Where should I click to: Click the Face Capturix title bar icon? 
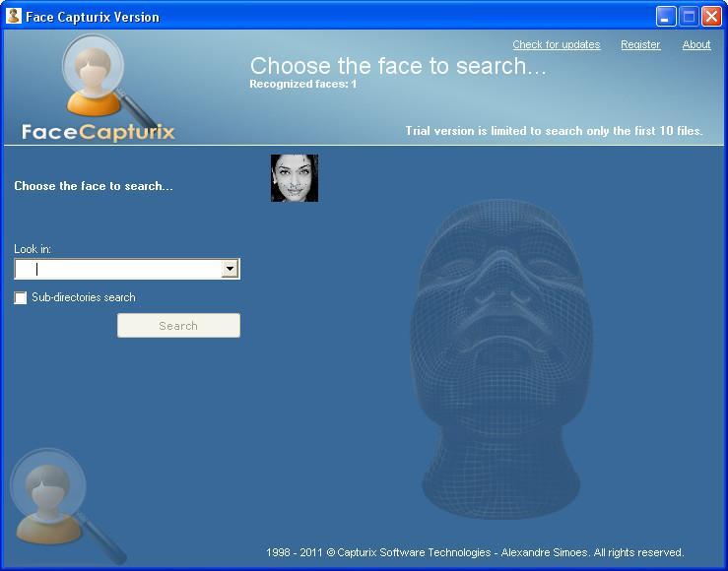14,16
